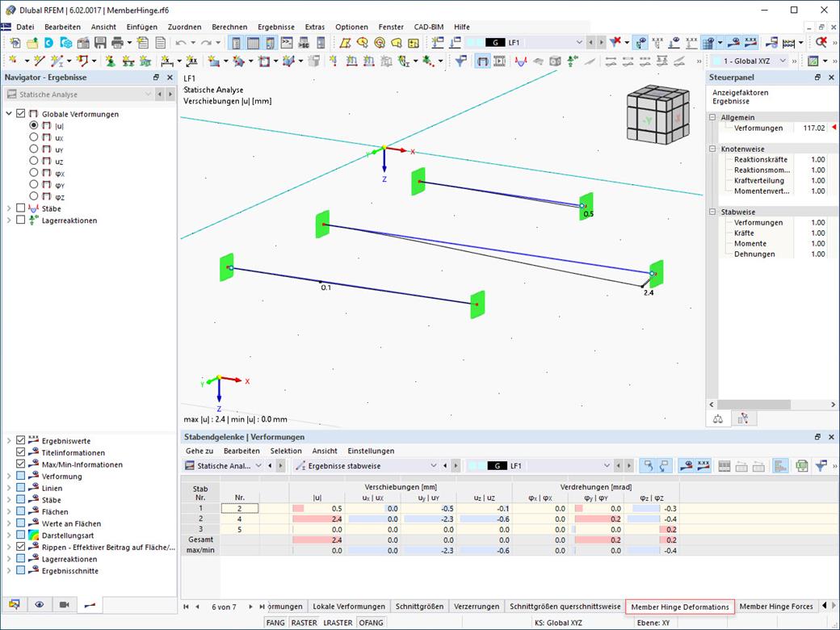Viewport: 840px width, 630px height.
Task: Uncheck the Globale Verformungen checkbox
Action: 20,114
